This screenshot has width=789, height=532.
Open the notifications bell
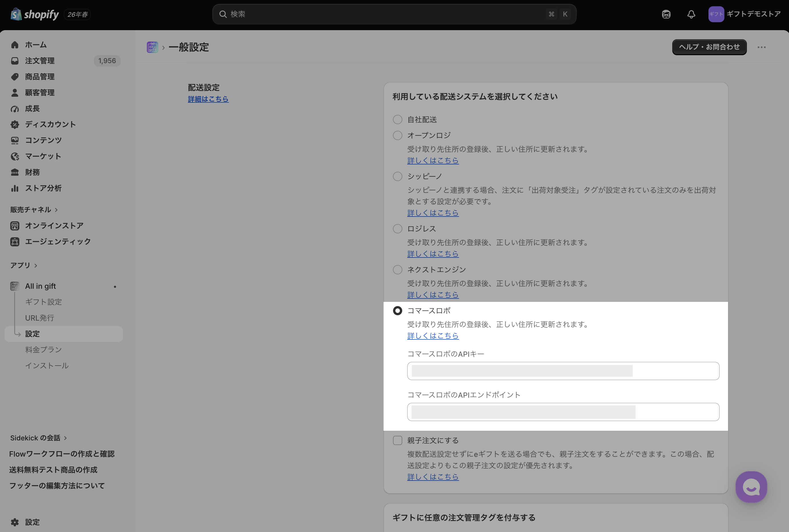click(x=691, y=14)
